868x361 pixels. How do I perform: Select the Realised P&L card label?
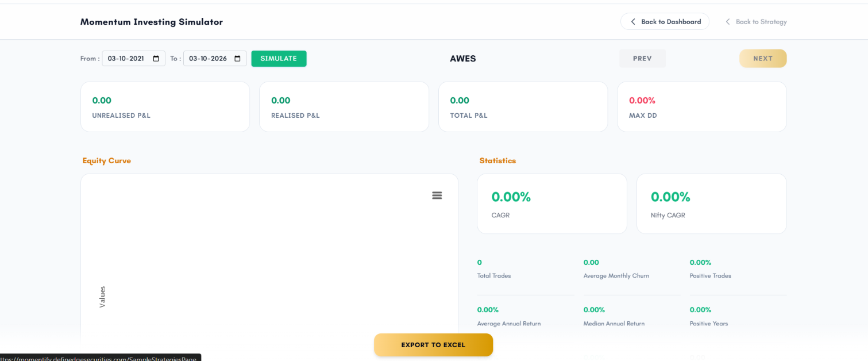point(295,116)
